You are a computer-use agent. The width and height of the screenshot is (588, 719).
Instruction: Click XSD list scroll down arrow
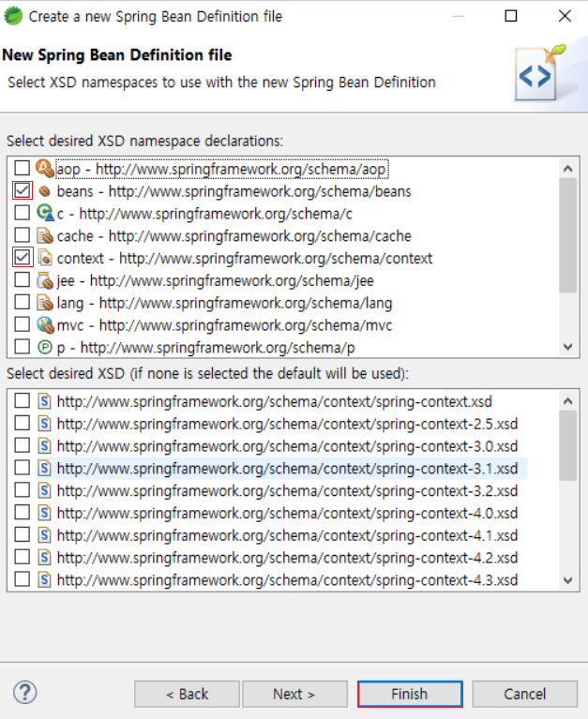(x=567, y=580)
